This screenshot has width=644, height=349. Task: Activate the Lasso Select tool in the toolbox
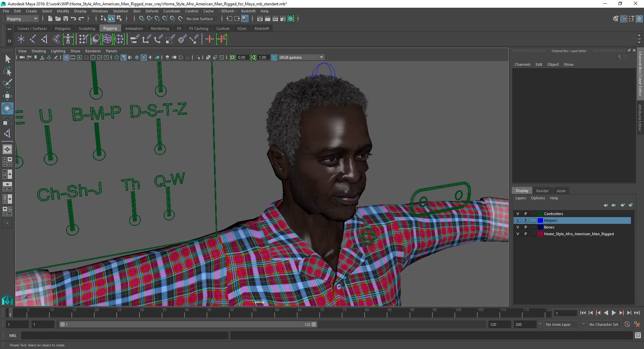(7, 71)
